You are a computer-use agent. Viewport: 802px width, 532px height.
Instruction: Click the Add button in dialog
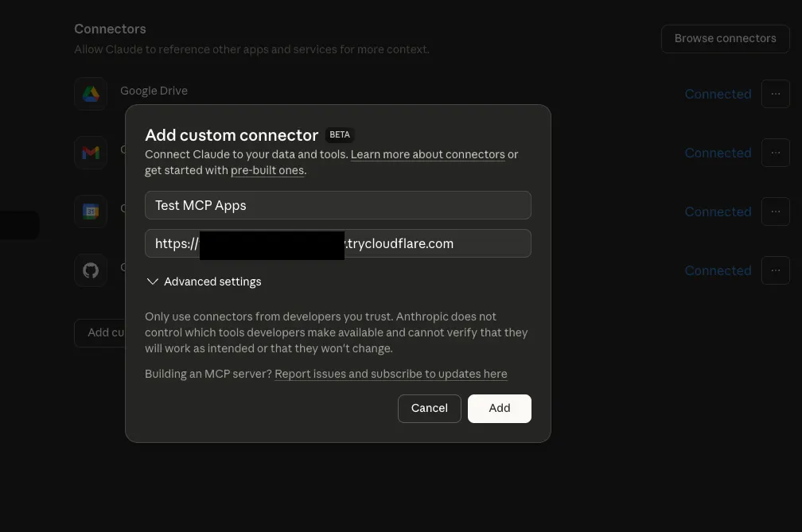point(499,408)
